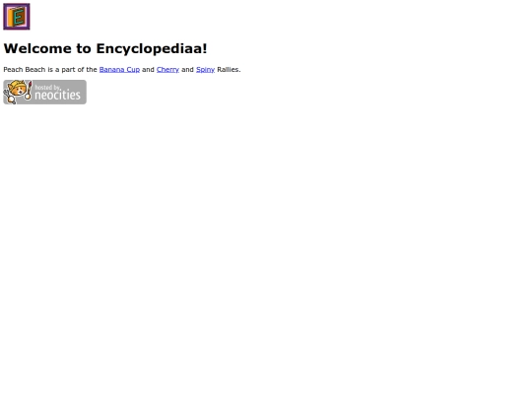Open the Spiny link

pos(205,70)
